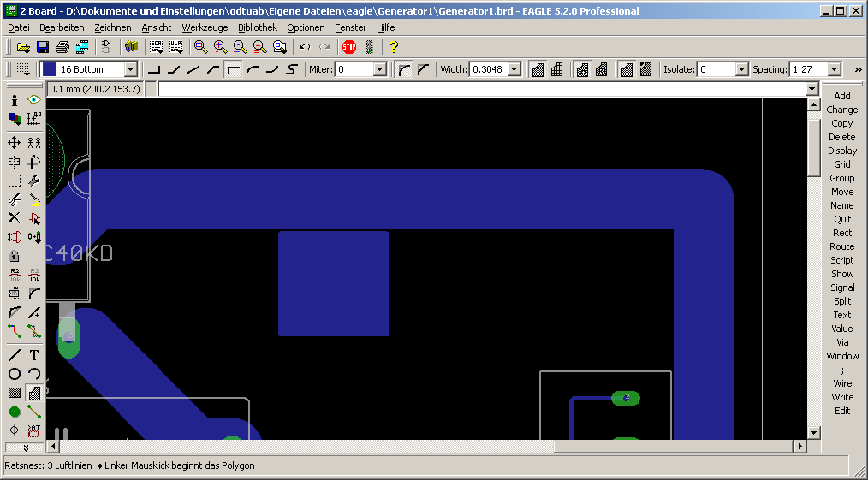Toggle the Show eye icon
This screenshot has height=480, width=868.
33,99
